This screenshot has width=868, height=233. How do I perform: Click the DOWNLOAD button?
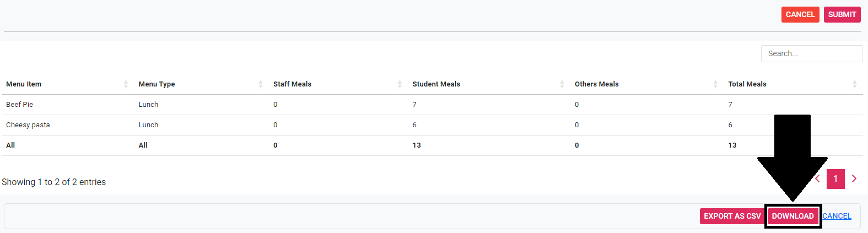792,216
